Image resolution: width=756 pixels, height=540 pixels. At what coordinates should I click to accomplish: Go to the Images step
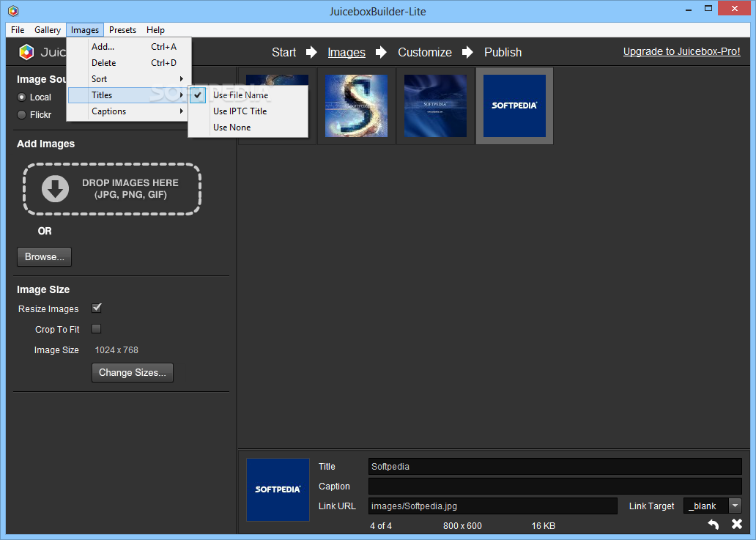(x=346, y=52)
